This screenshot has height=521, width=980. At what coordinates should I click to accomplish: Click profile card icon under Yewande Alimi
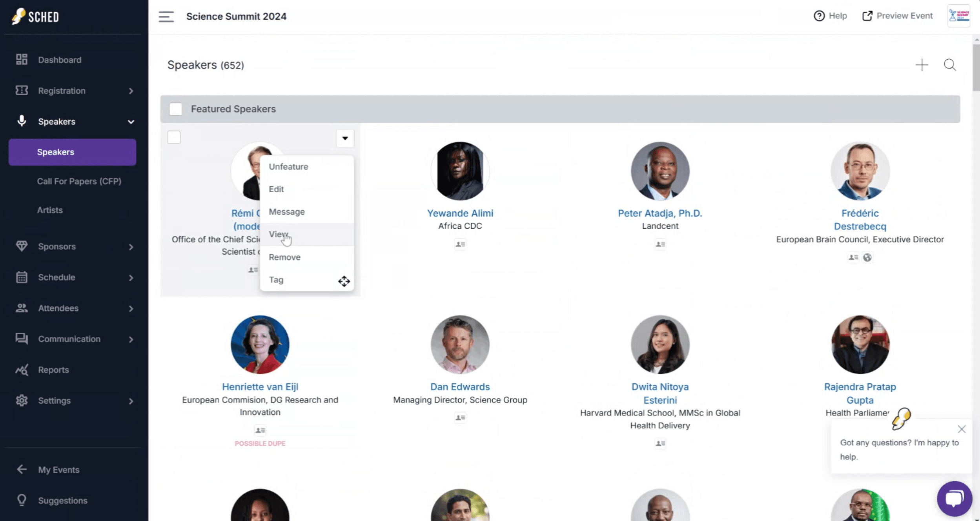[460, 244]
